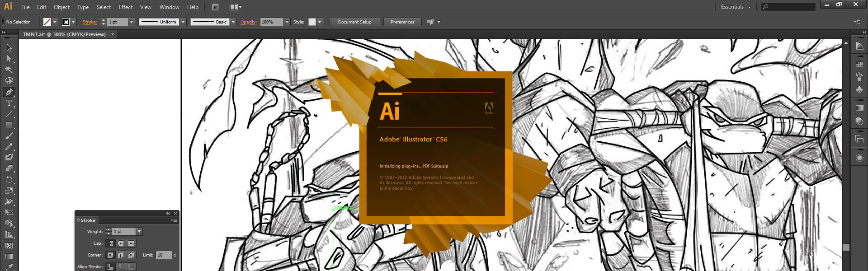Launch Adobe Bridge from the Br icon
This screenshot has height=271, width=868.
(x=216, y=7)
